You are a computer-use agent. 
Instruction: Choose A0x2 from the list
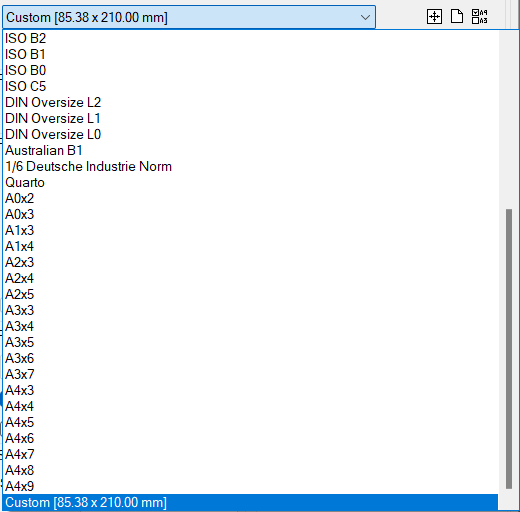point(250,198)
